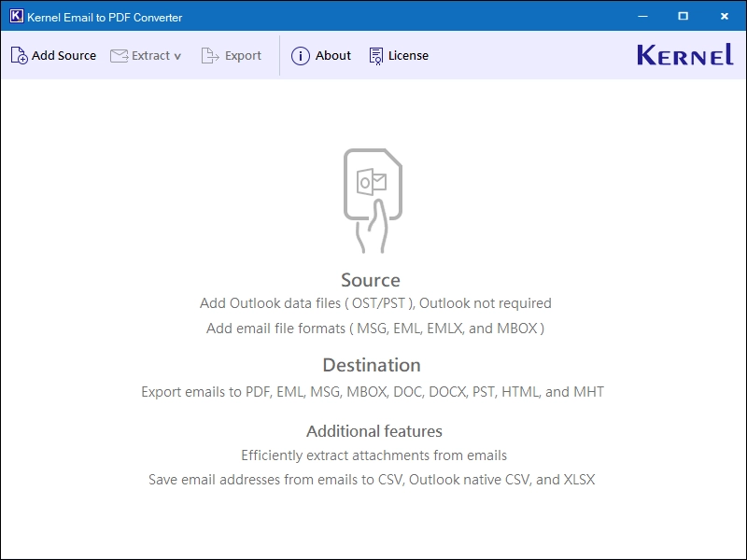The height and width of the screenshot is (560, 747).
Task: Open the License text button
Action: coord(408,56)
